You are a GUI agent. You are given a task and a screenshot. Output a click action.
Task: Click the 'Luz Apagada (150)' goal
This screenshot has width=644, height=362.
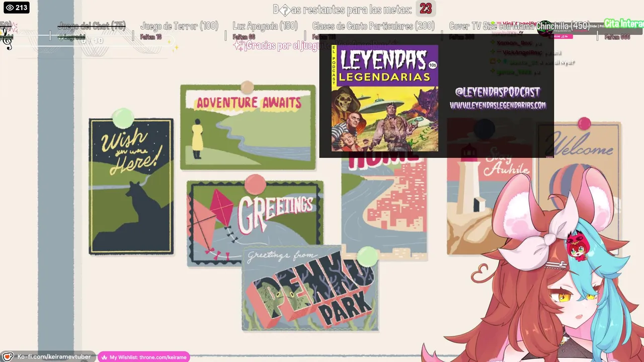tap(265, 26)
